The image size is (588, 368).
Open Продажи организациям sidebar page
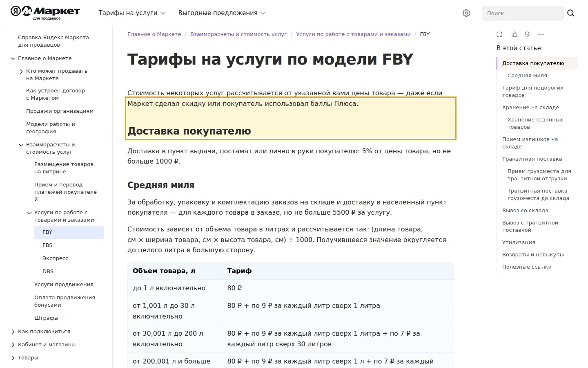pos(60,111)
